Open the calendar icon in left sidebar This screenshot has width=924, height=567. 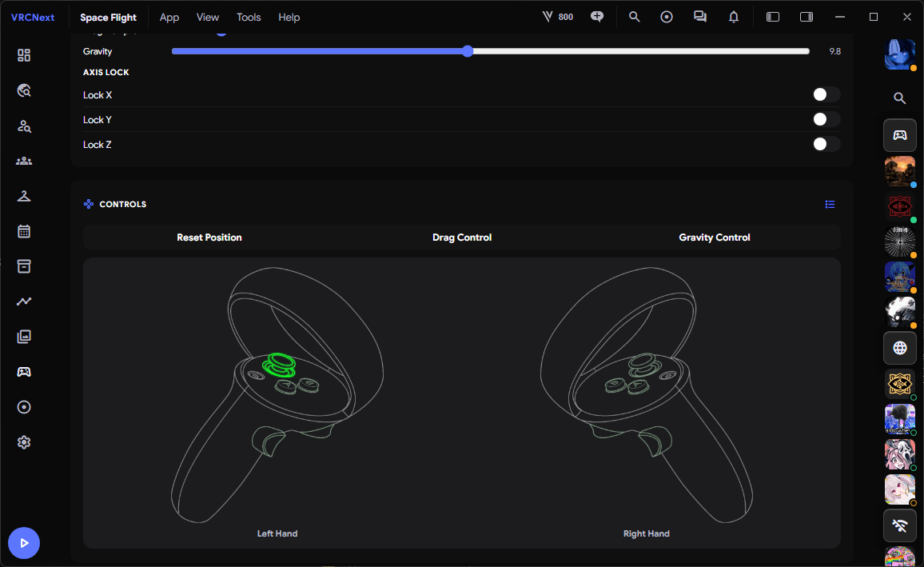pyautogui.click(x=23, y=231)
